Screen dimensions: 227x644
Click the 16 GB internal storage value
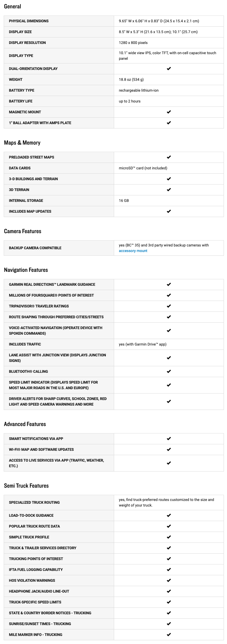(x=124, y=201)
